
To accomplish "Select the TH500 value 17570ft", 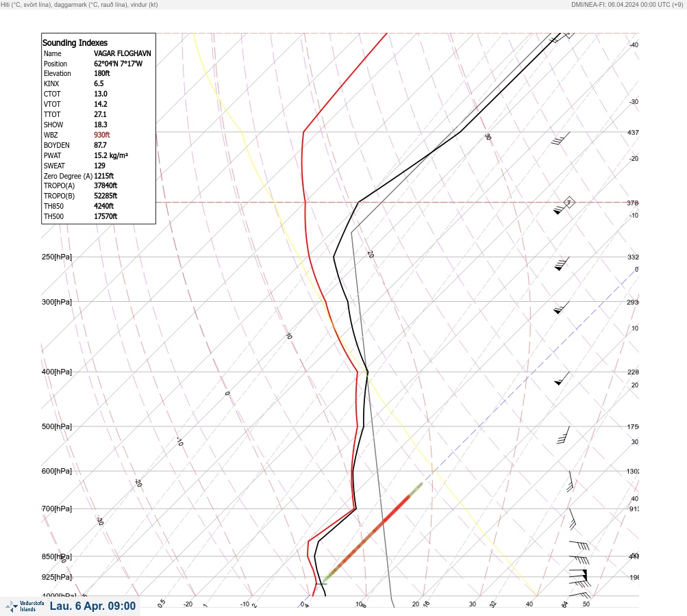I will tap(105, 216).
